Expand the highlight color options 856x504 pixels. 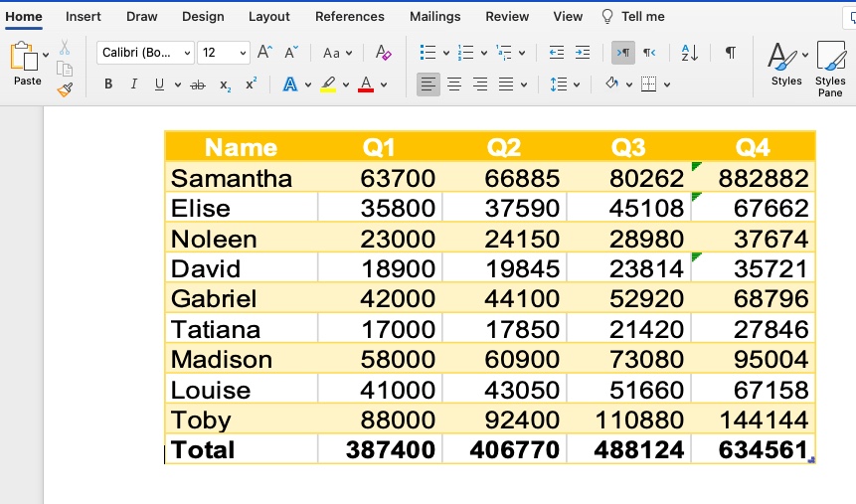tap(346, 84)
